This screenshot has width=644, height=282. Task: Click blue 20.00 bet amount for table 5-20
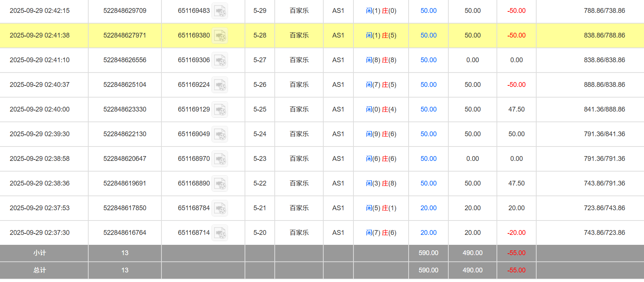coord(428,233)
